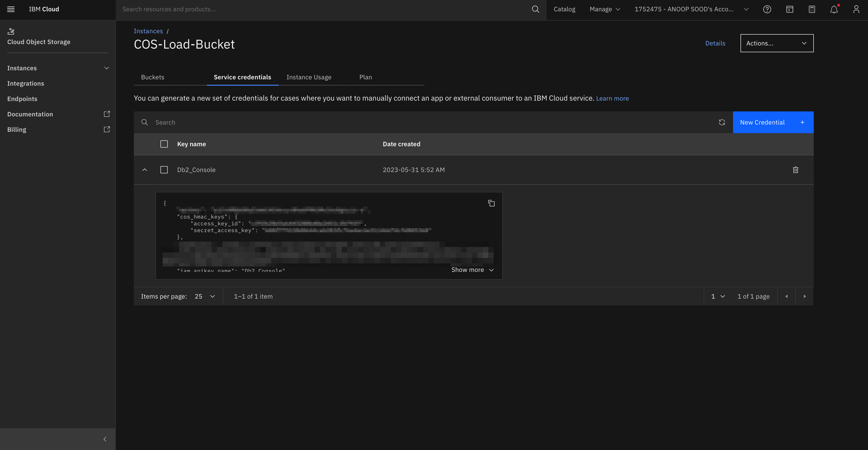
Task: Switch to the Buckets tab
Action: tap(152, 77)
